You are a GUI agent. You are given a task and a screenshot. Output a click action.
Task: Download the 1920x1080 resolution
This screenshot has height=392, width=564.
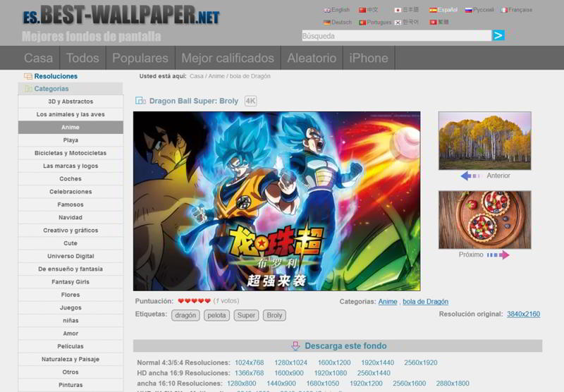[x=331, y=373]
